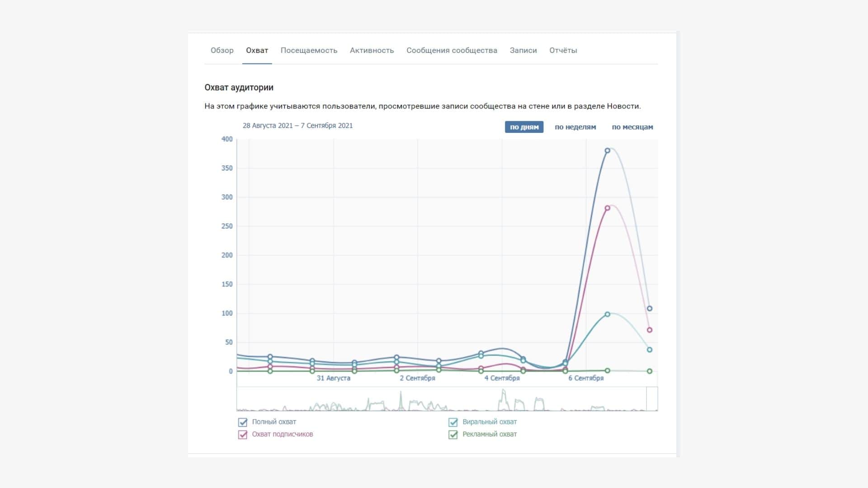Click the Виральный охват legend label
The image size is (868, 488).
489,422
